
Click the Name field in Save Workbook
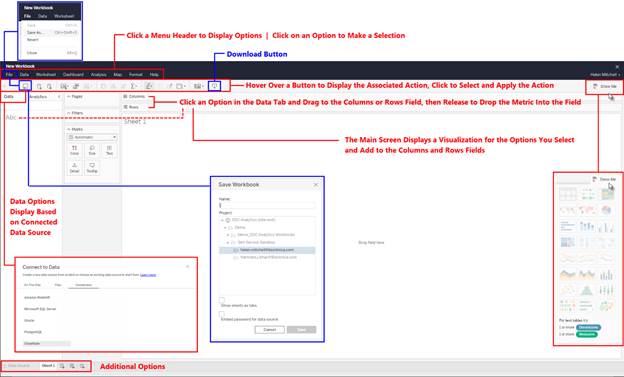click(267, 205)
